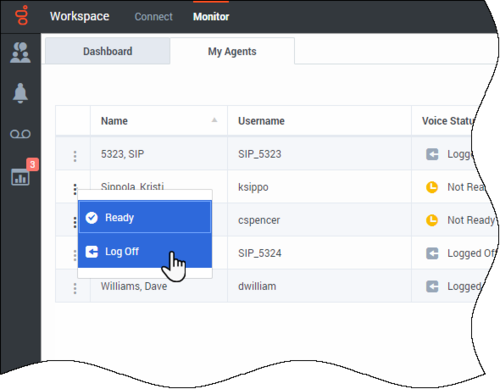Screen dimensions: 500x389
Task: Click the username SIP_5323
Action: [260, 154]
